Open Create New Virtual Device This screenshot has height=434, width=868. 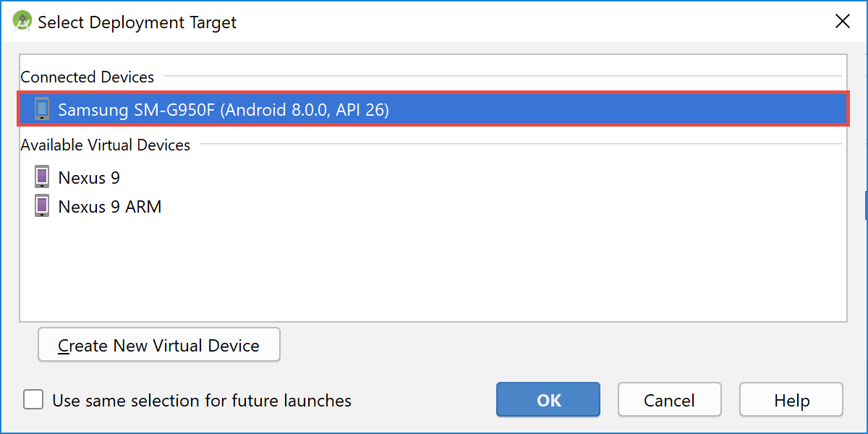coord(159,345)
